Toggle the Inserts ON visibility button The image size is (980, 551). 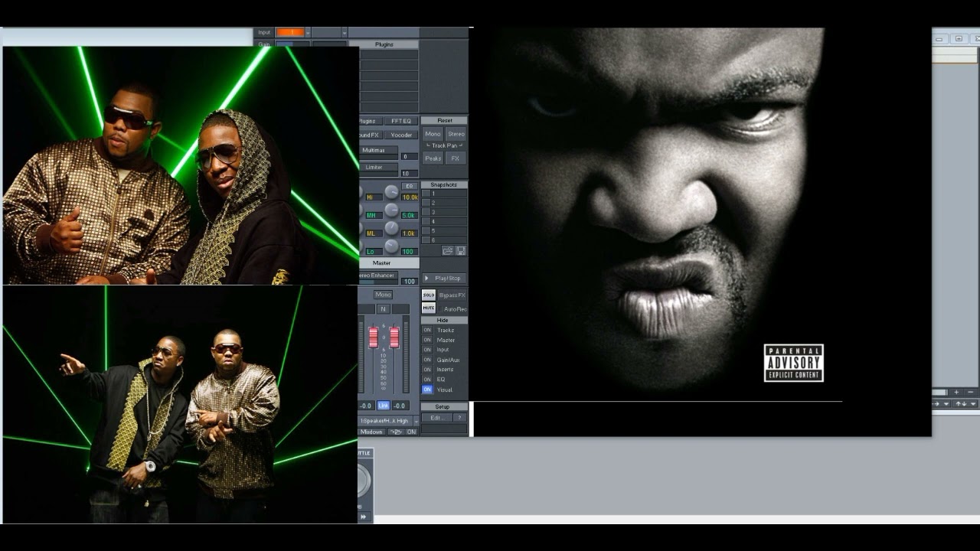[427, 370]
